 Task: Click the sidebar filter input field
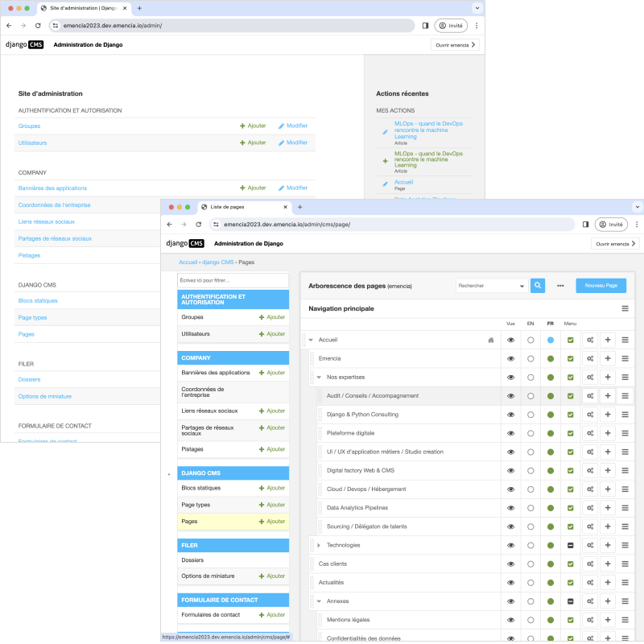point(233,280)
